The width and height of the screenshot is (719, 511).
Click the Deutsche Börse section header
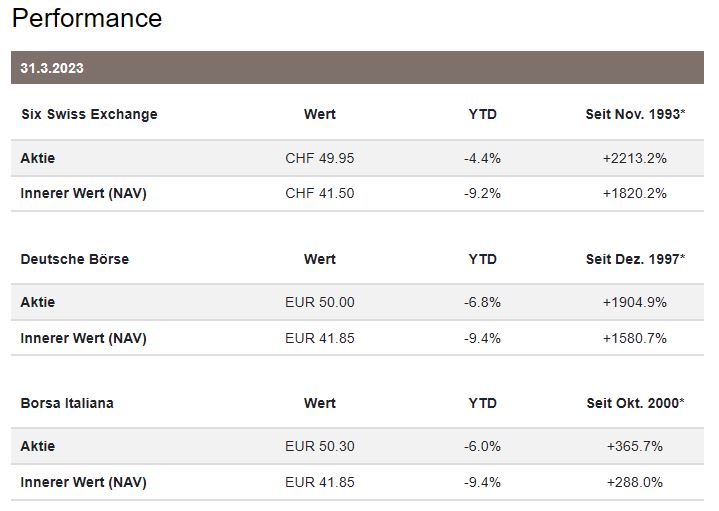pos(75,259)
